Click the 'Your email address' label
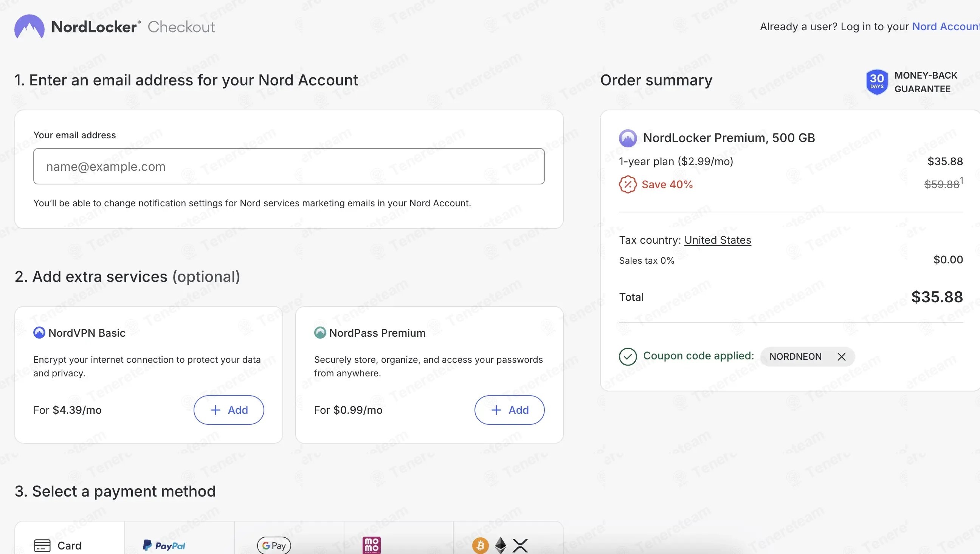 [x=74, y=135]
